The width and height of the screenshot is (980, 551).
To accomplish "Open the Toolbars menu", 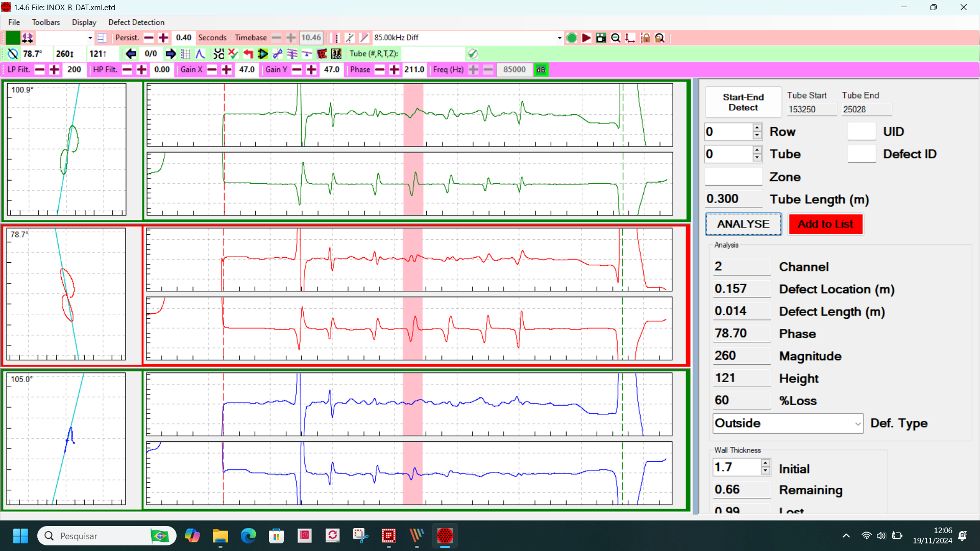I will (46, 22).
